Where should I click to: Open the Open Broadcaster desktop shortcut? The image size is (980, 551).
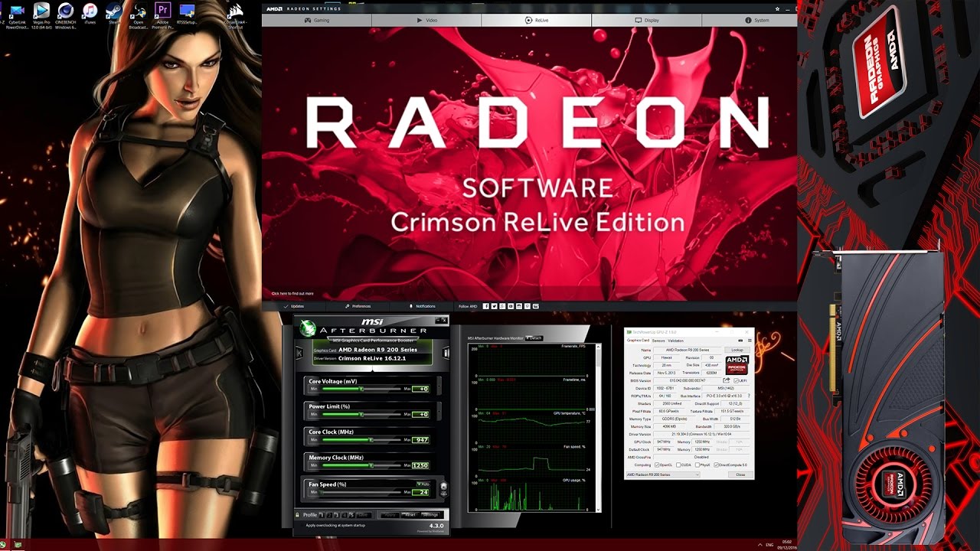point(139,15)
